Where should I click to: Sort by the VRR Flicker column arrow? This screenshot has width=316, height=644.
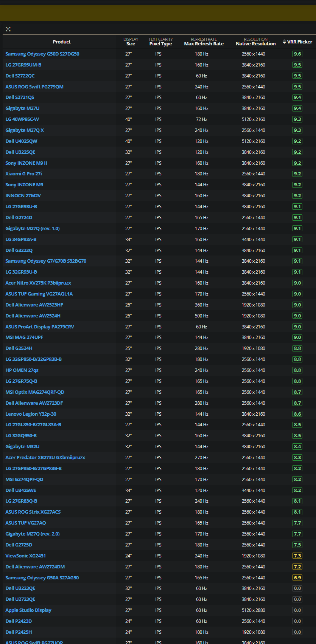click(284, 42)
